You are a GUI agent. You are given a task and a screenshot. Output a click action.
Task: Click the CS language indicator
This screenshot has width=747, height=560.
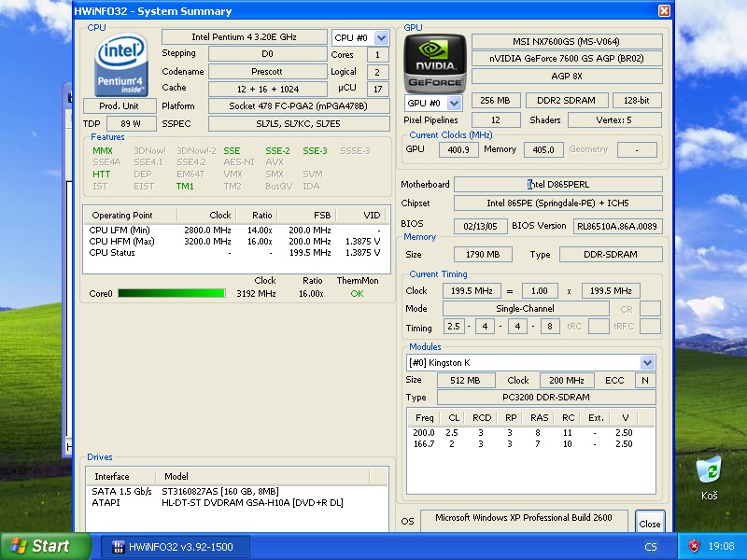click(651, 547)
